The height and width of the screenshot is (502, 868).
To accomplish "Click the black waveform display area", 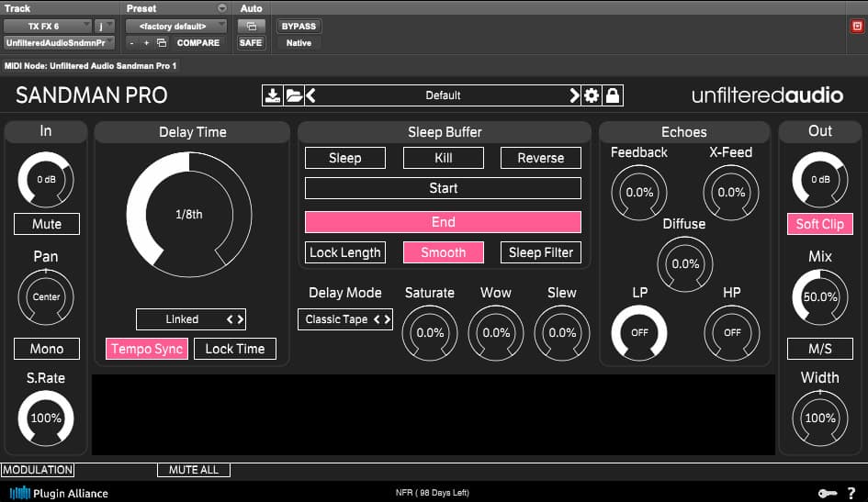I will coord(434,415).
